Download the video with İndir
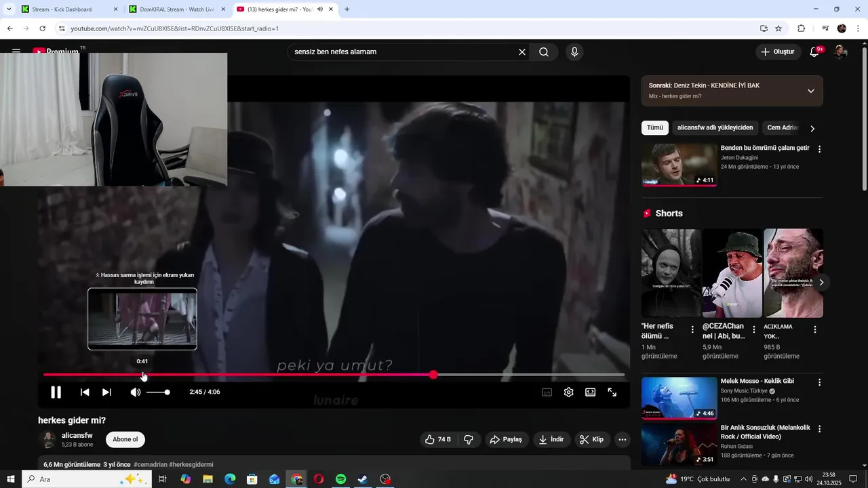 tap(551, 439)
